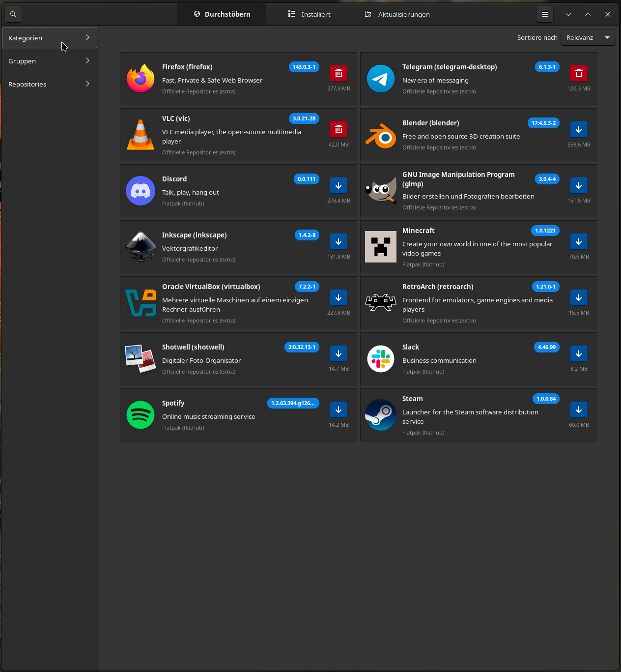The image size is (621, 672).
Task: Open the Firefox (firefox) app title
Action: tap(187, 67)
